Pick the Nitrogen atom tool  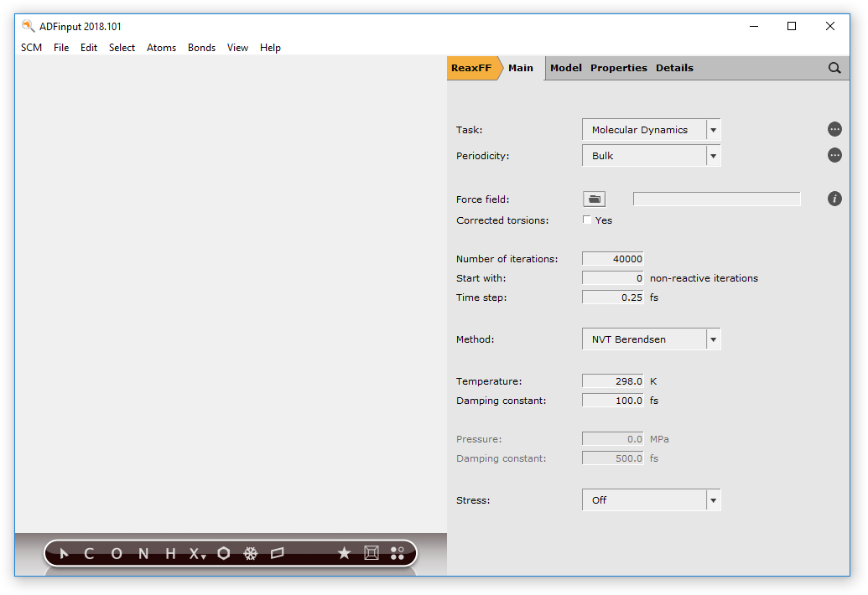tap(143, 554)
